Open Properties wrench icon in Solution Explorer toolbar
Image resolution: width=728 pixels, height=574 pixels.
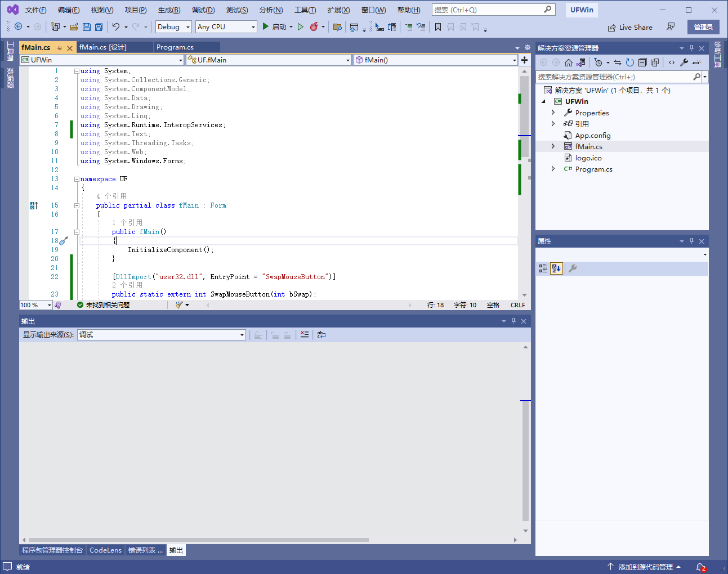[x=684, y=62]
